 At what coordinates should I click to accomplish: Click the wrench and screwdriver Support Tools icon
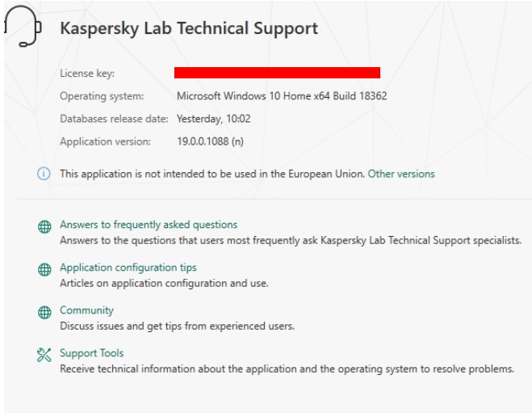coord(44,356)
